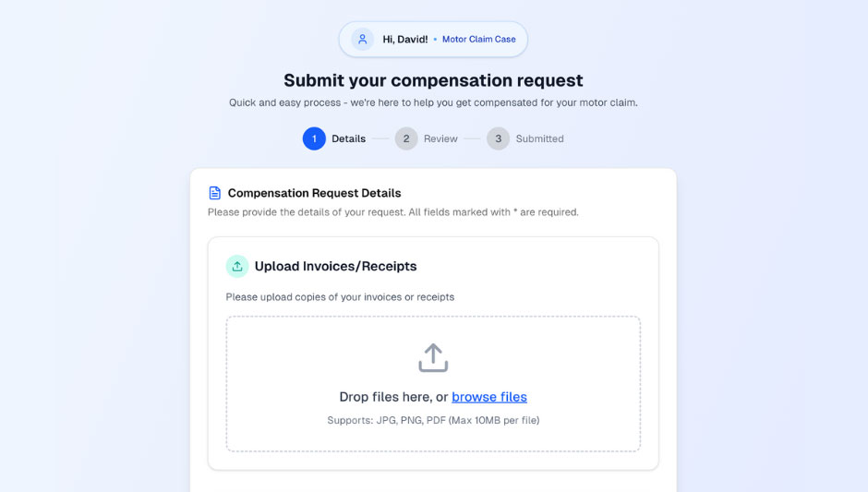Click the "Drop files here, or" text

(393, 397)
